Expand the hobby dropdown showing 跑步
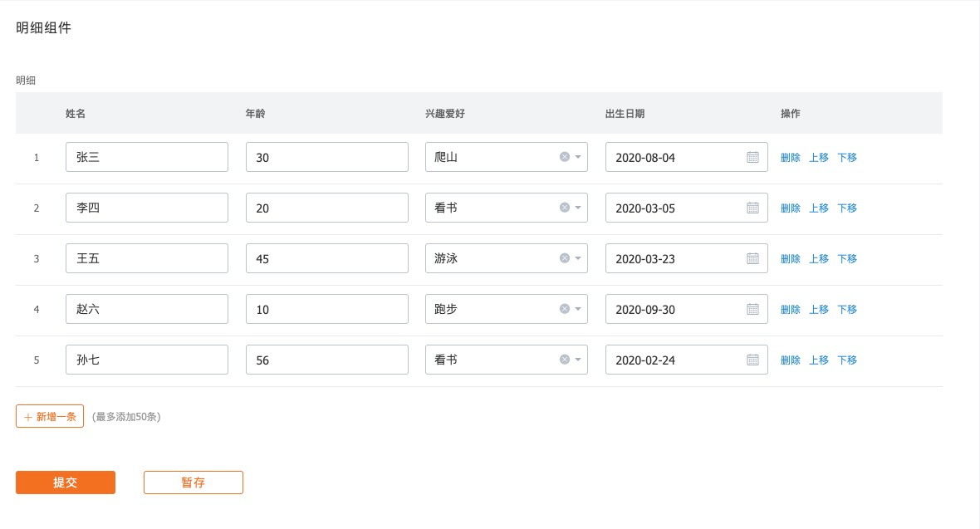 [578, 309]
